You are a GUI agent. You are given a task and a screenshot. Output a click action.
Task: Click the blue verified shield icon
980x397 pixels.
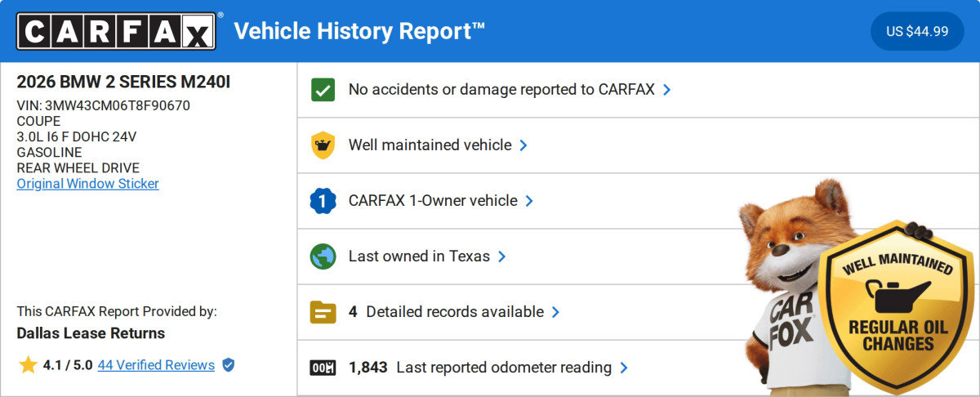point(229,365)
